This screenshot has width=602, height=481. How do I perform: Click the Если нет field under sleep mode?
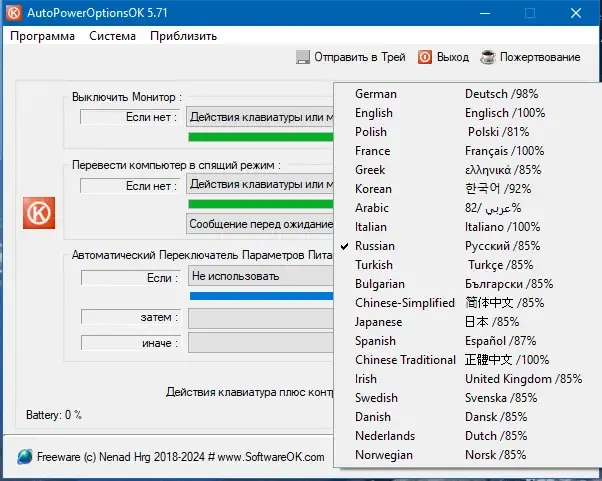130,186
